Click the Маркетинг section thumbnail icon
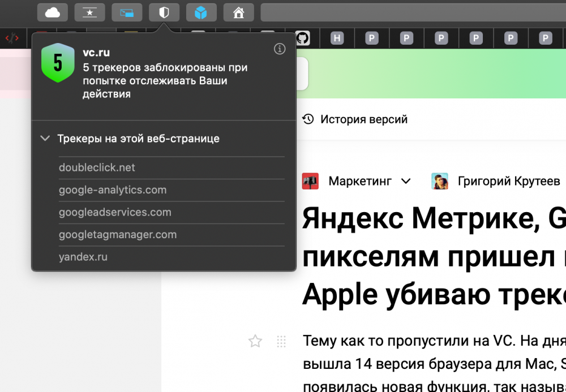Viewport: 566px width, 392px height. (310, 181)
